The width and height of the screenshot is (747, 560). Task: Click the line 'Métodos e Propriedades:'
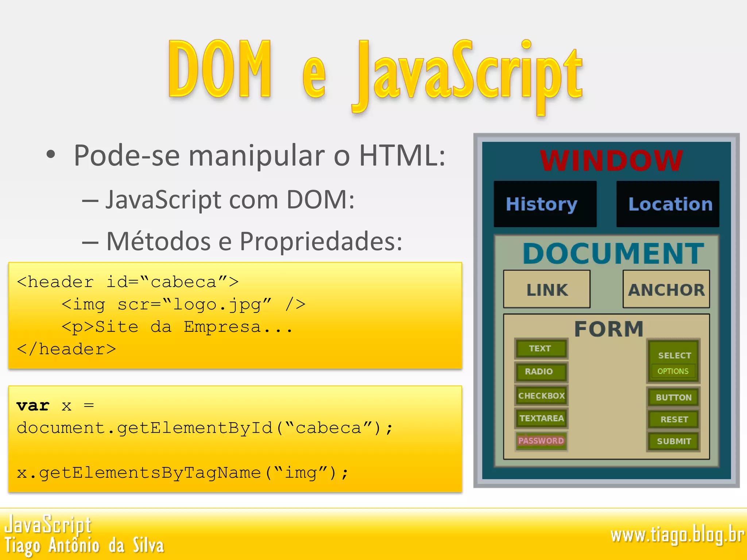click(x=254, y=242)
